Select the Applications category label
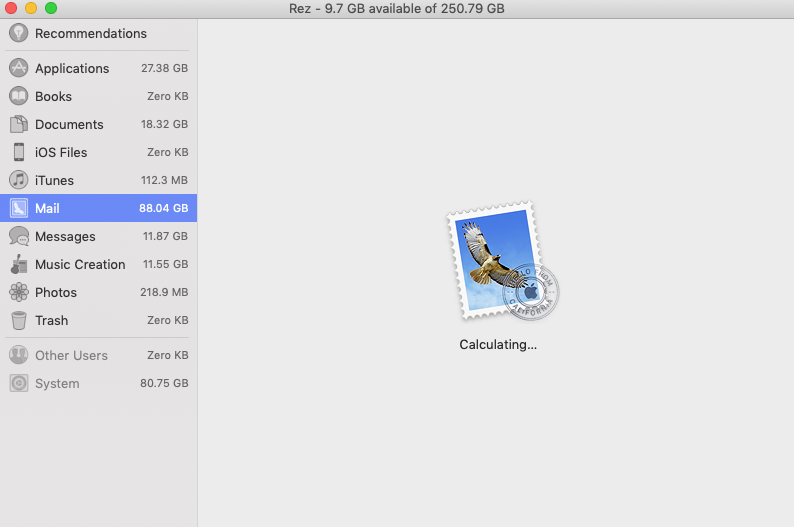Viewport: 794px width, 527px height. (72, 68)
